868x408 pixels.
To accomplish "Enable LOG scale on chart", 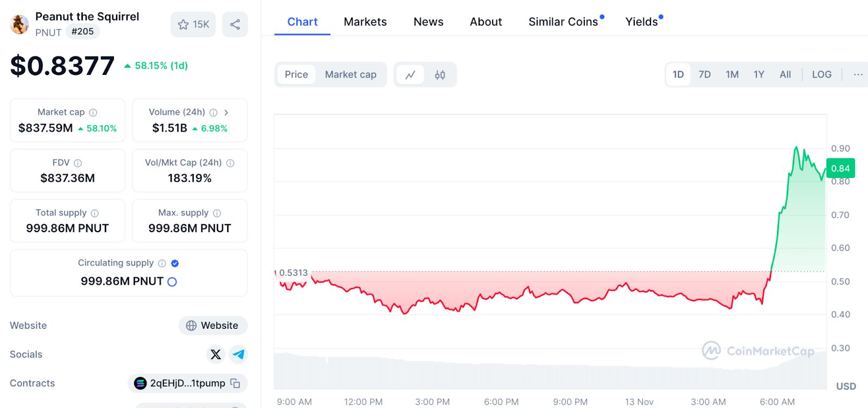I will click(x=821, y=75).
